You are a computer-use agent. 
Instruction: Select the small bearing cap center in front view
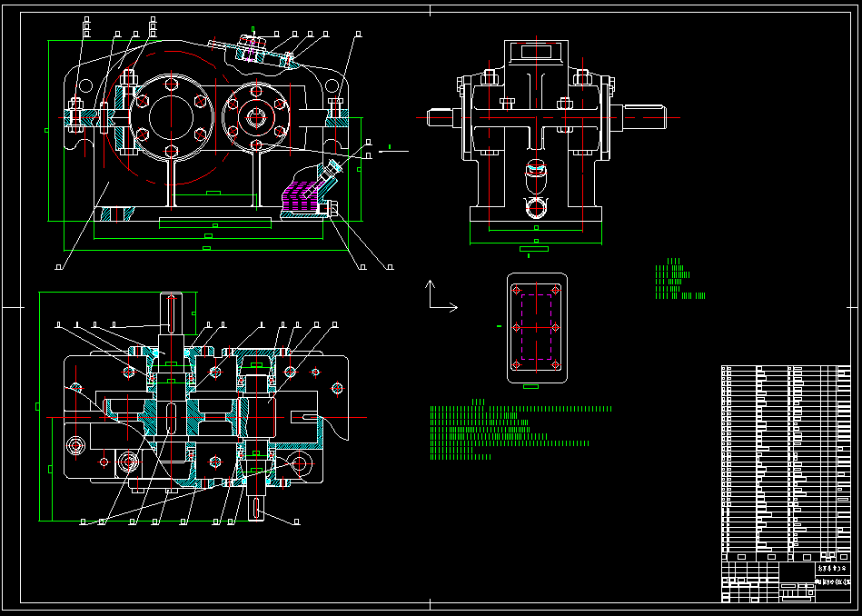255,117
